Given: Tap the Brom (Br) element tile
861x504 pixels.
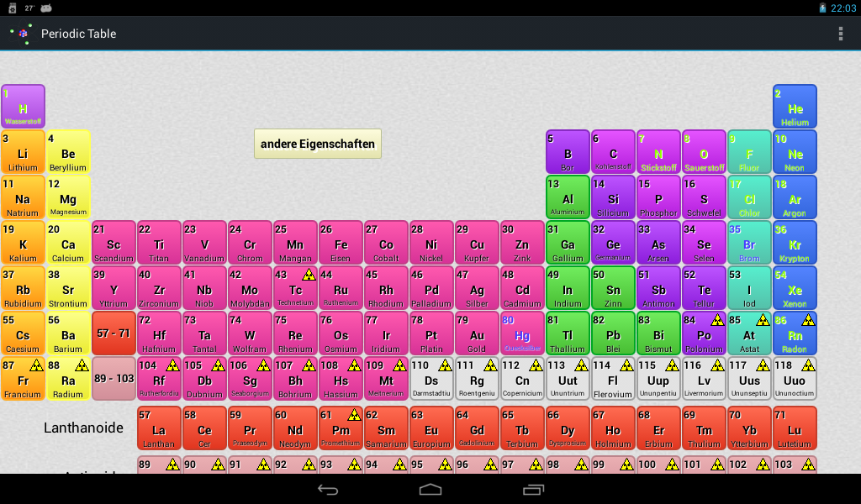Looking at the screenshot, I should click(x=749, y=243).
